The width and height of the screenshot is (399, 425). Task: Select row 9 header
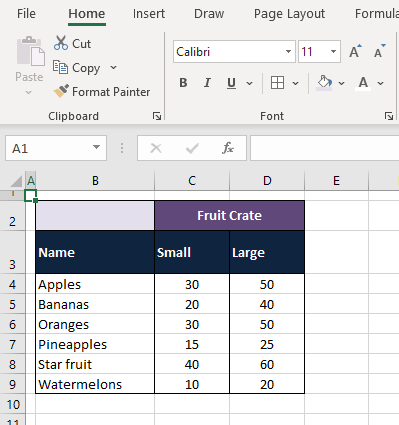tap(13, 384)
